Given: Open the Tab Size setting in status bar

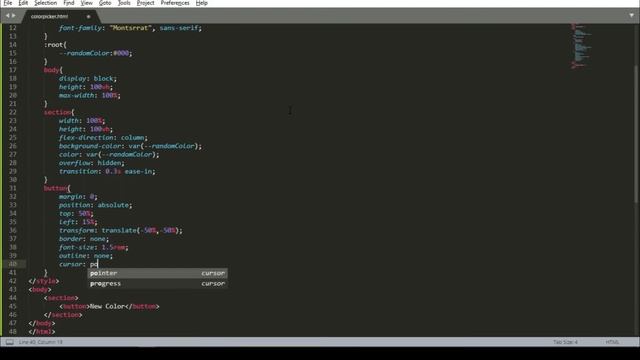Looking at the screenshot, I should pos(565,342).
